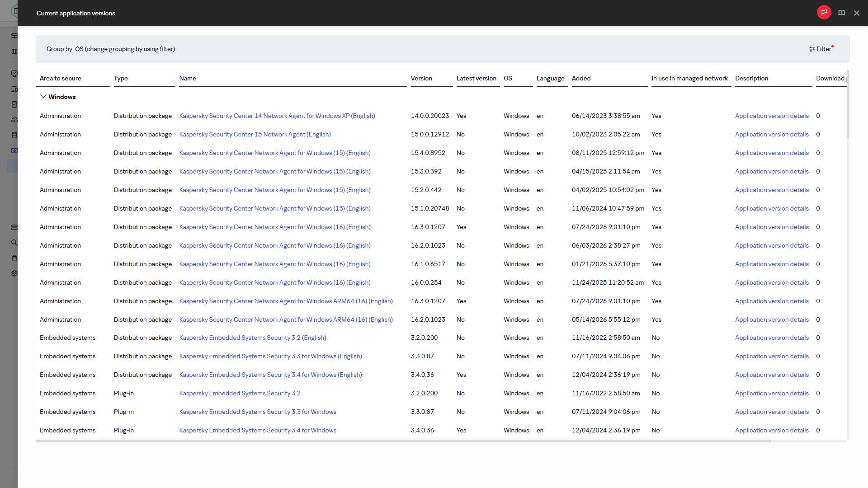The image size is (868, 488).
Task: Sort by the Language column header
Action: 550,78
